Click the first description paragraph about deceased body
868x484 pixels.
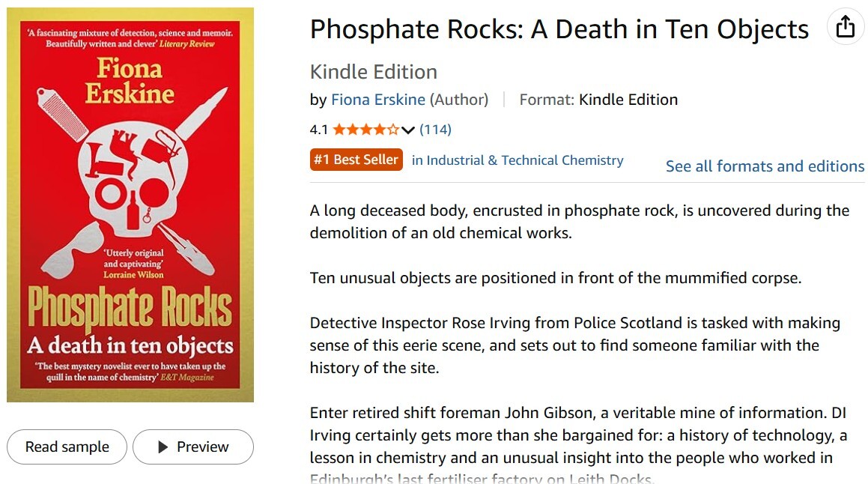click(580, 222)
